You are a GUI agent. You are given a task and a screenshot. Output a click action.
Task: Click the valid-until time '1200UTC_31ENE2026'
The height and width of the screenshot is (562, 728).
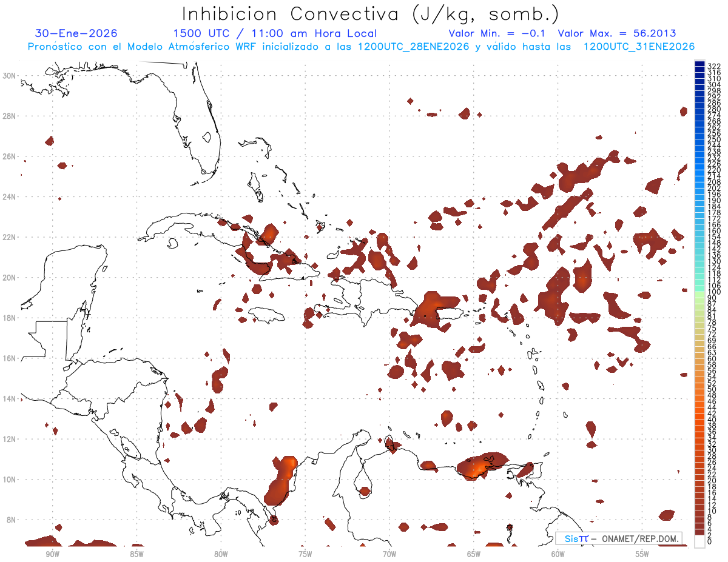point(639,47)
